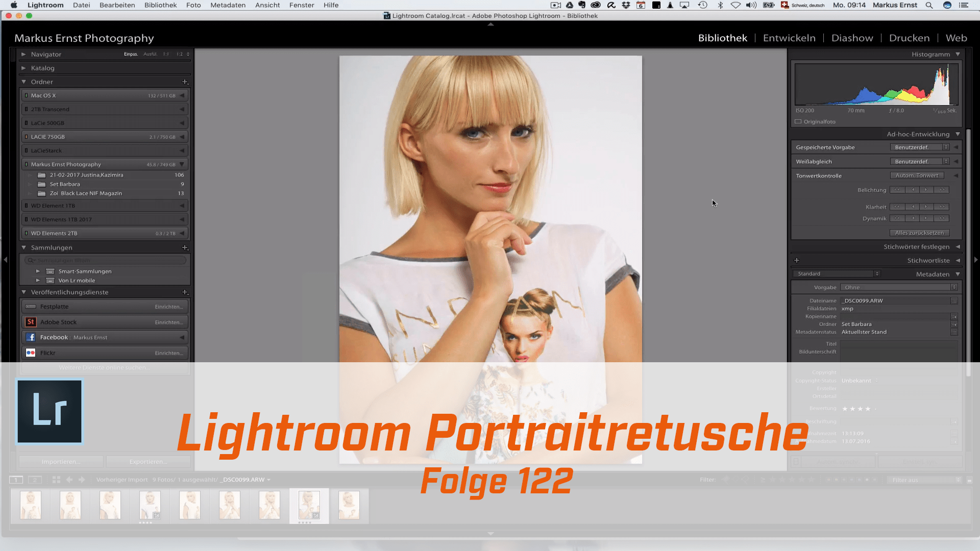
Task: Switch to the Diashow module
Action: [852, 38]
